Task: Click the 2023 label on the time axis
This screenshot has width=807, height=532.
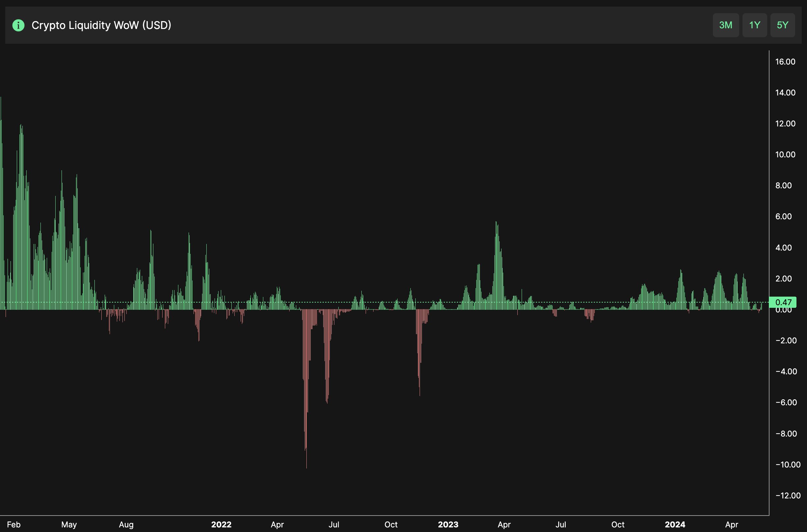Action: [x=448, y=524]
